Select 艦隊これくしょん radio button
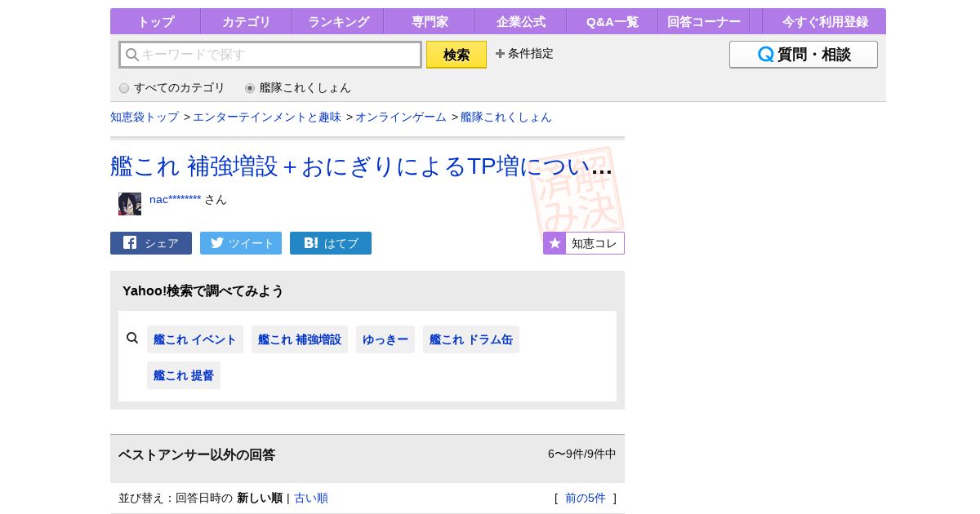980x514 pixels. [250, 88]
